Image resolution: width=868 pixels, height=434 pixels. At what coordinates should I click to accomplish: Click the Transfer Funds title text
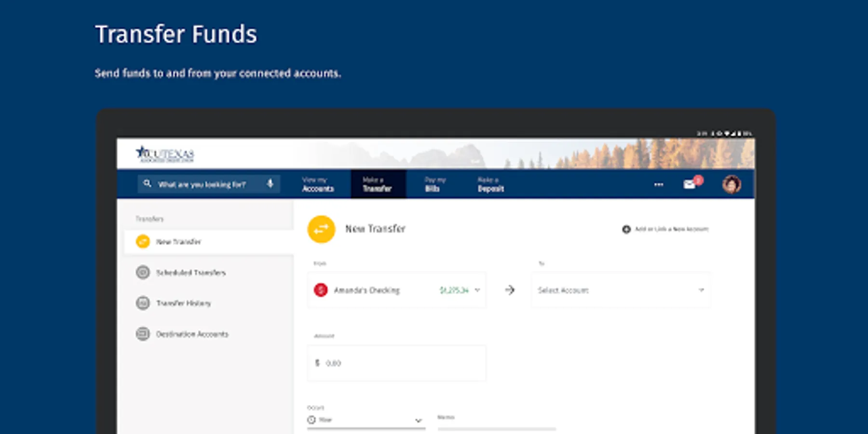[x=176, y=34]
